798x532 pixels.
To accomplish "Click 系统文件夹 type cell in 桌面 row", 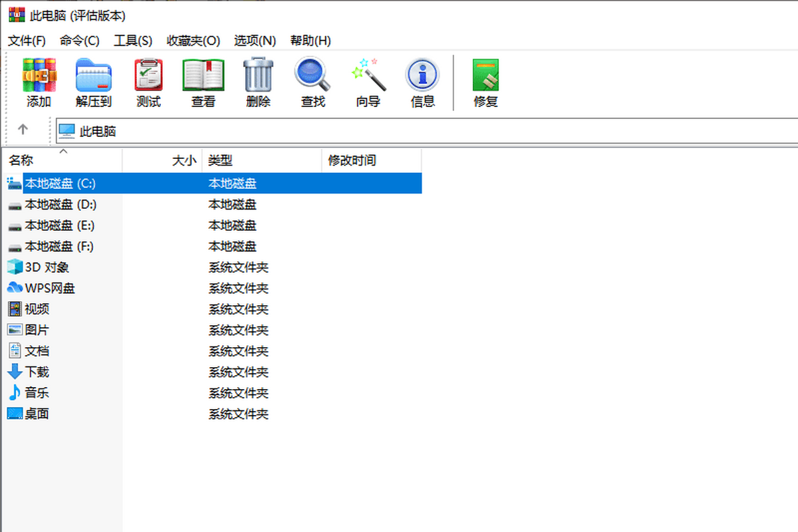I will [x=239, y=414].
